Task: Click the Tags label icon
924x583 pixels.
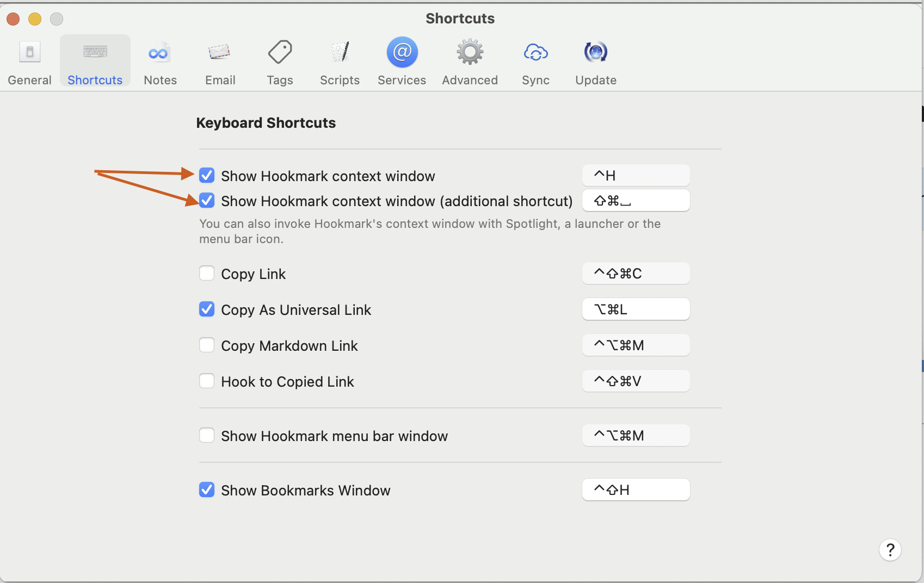Action: pos(280,53)
